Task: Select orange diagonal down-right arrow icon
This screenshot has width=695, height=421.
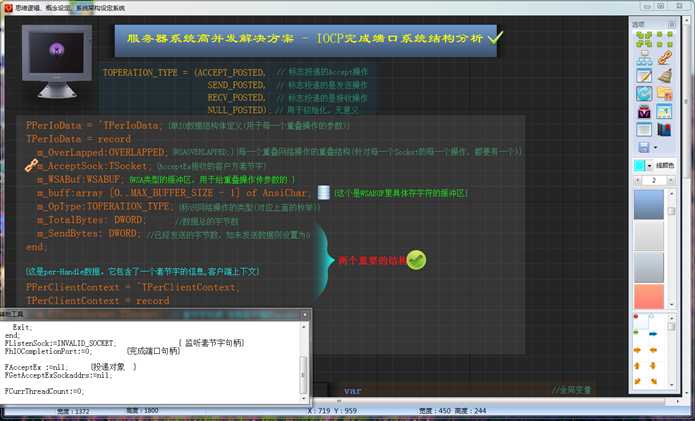Action: pos(654,381)
